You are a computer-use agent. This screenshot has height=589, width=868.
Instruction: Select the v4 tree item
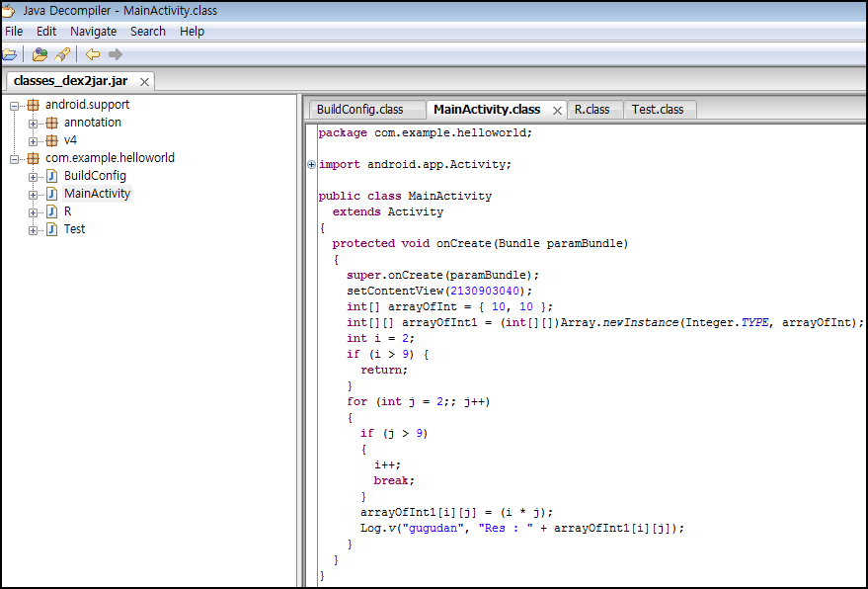pos(70,140)
